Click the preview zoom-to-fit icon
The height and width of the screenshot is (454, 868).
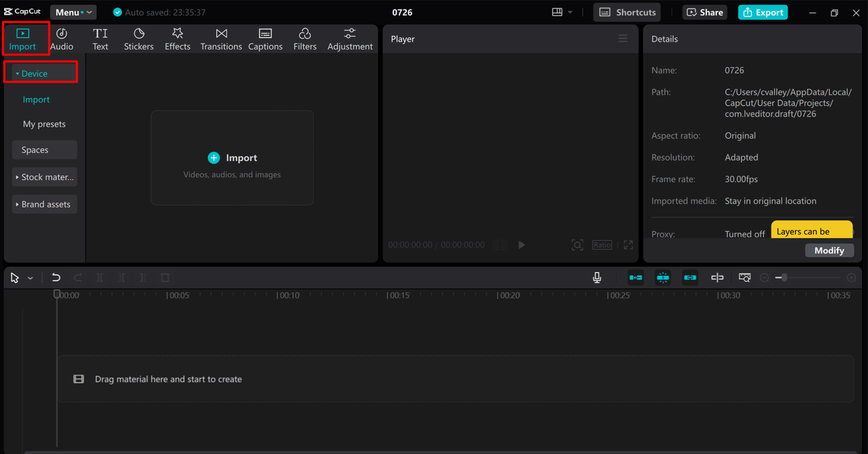(577, 245)
